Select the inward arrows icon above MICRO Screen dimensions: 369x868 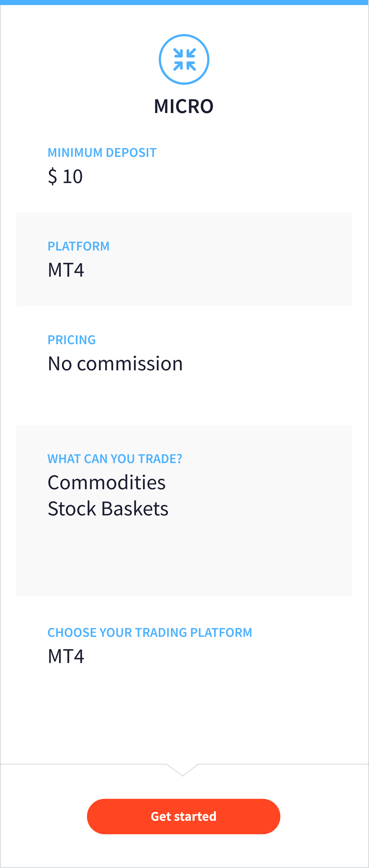pyautogui.click(x=184, y=59)
